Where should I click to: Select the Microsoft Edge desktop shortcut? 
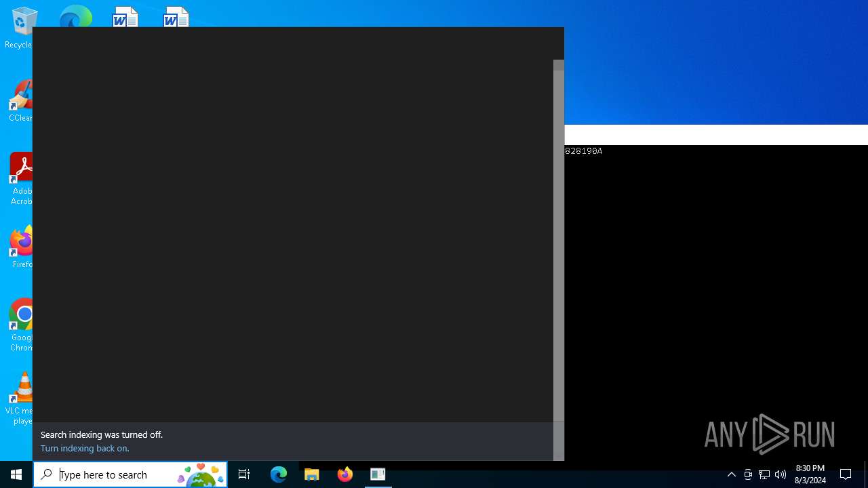coord(75,16)
